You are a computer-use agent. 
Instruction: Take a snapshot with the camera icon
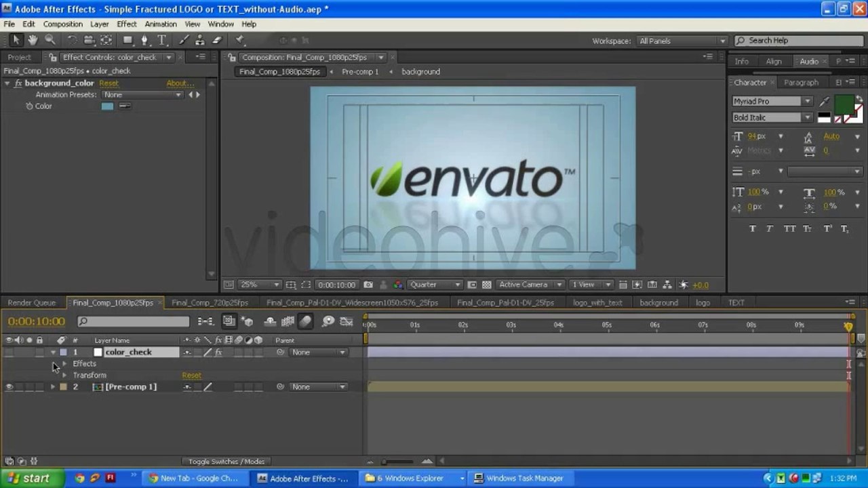[368, 285]
